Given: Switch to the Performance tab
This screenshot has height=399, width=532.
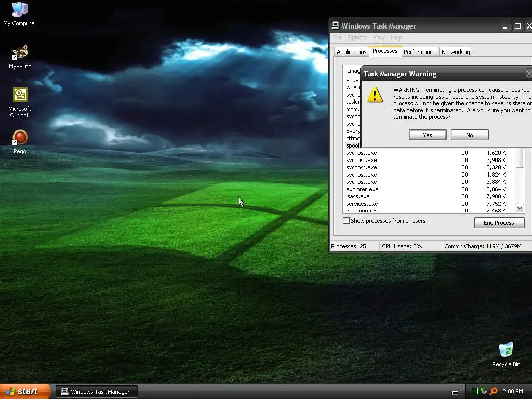Looking at the screenshot, I should pos(420,52).
